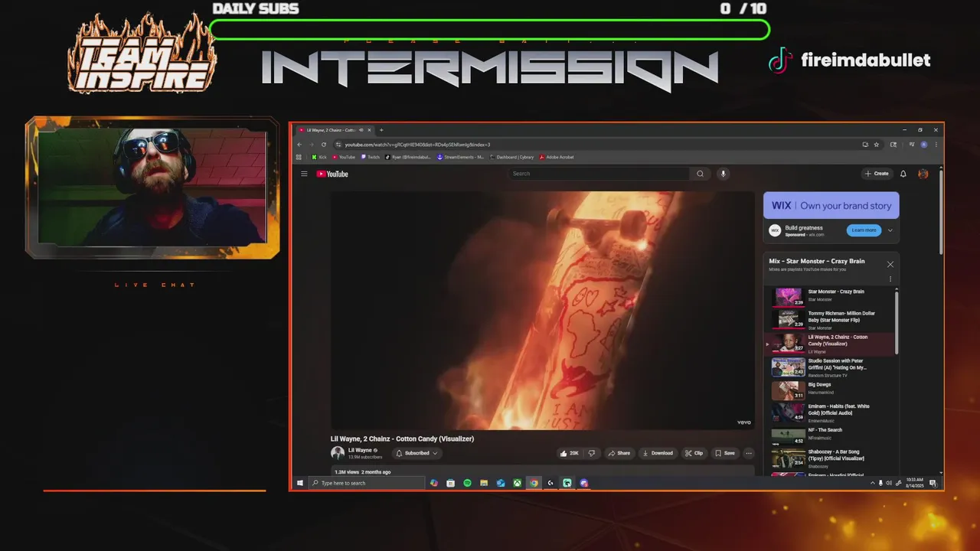The image size is (980, 551).
Task: Open the Mix playlist three-dot options
Action: (890, 279)
